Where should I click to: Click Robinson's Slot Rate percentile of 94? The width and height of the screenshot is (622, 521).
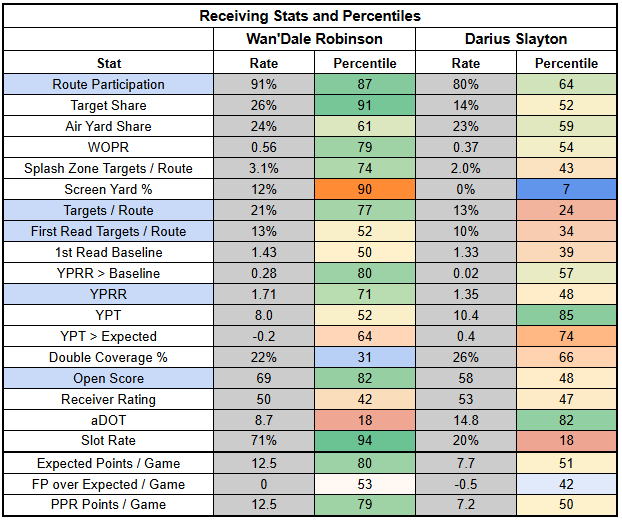click(x=366, y=441)
